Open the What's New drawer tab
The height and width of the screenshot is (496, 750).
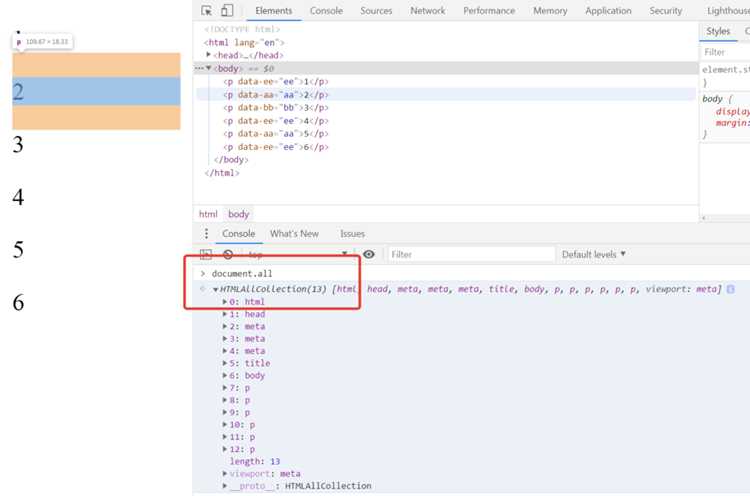294,233
